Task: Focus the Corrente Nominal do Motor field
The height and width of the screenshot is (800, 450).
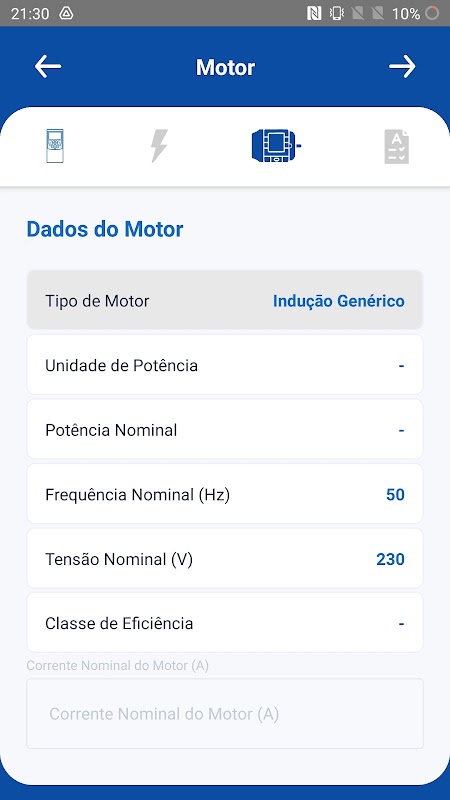Action: coord(225,714)
